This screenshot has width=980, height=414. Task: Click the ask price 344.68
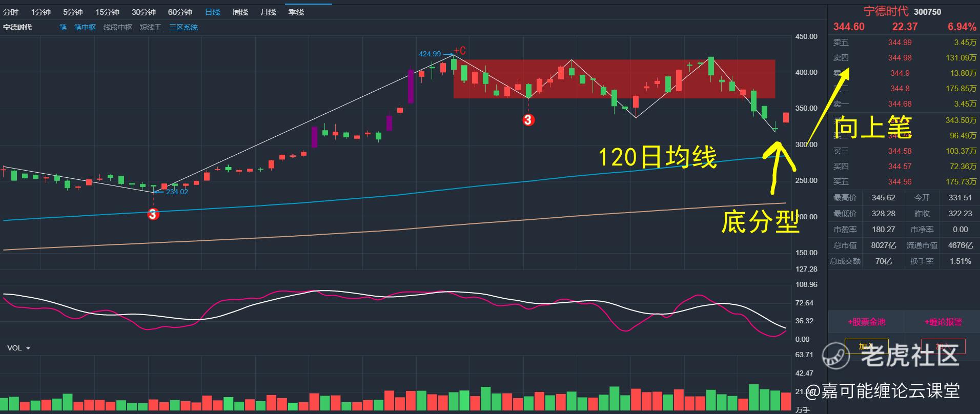pyautogui.click(x=900, y=104)
